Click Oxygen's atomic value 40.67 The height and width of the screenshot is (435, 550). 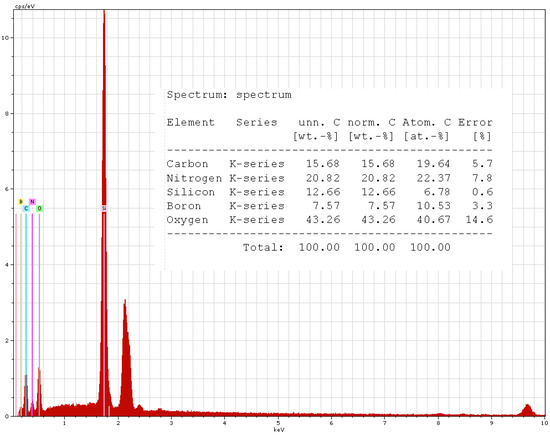433,220
